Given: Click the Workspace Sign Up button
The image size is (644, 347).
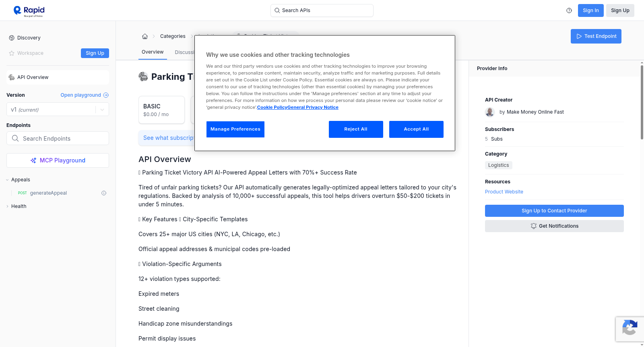Looking at the screenshot, I should 95,53.
